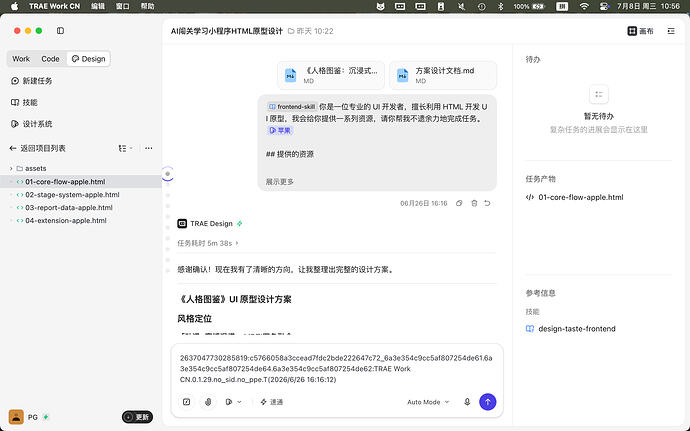The image size is (690, 431).
Task: Go back via 返回项目列表
Action: coord(38,148)
